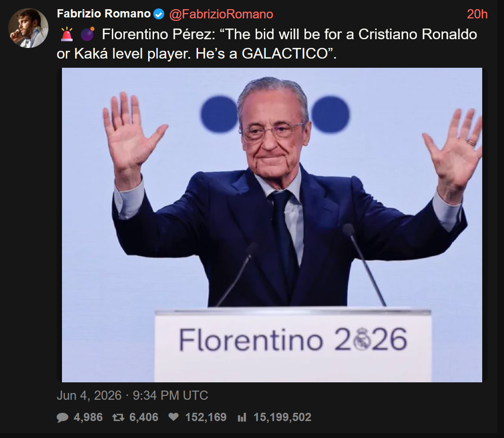Click the 6,406 retweets count
Viewport: 504px width, 438px height.
[x=144, y=417]
